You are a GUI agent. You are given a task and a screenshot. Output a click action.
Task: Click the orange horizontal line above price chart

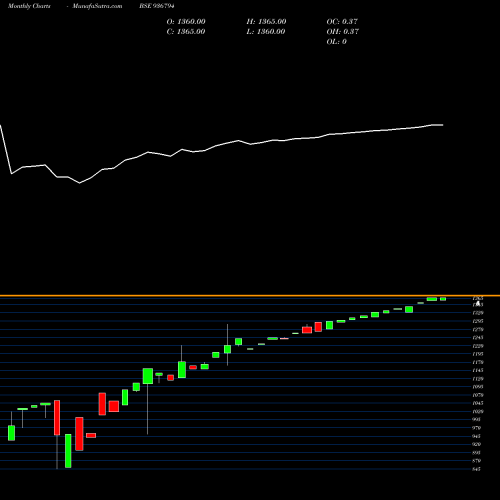point(250,296)
